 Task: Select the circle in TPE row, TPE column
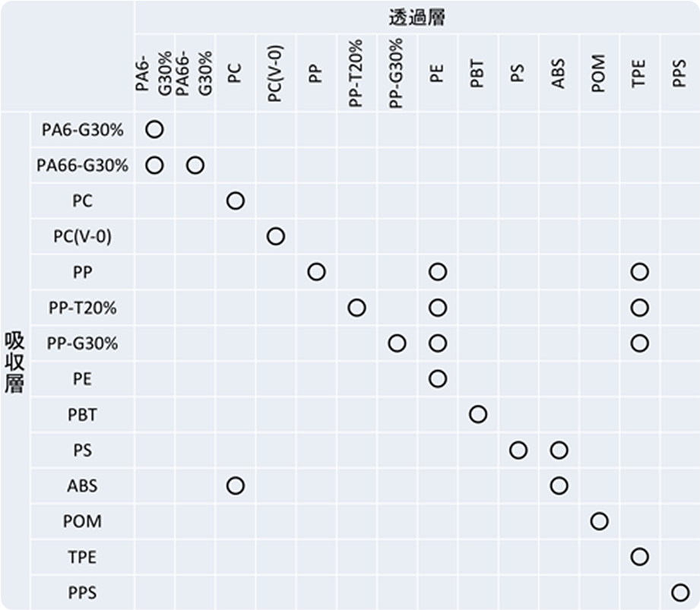640,557
